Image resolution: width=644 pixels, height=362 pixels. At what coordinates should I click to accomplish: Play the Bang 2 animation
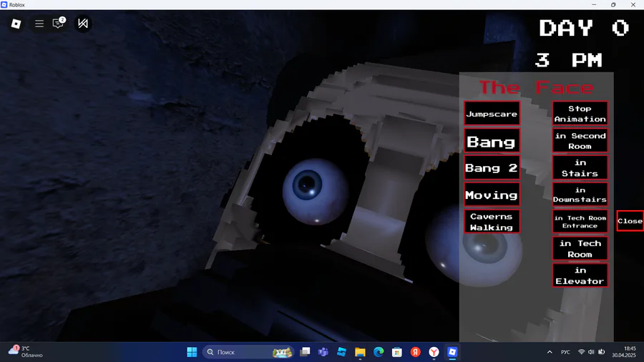[492, 167]
